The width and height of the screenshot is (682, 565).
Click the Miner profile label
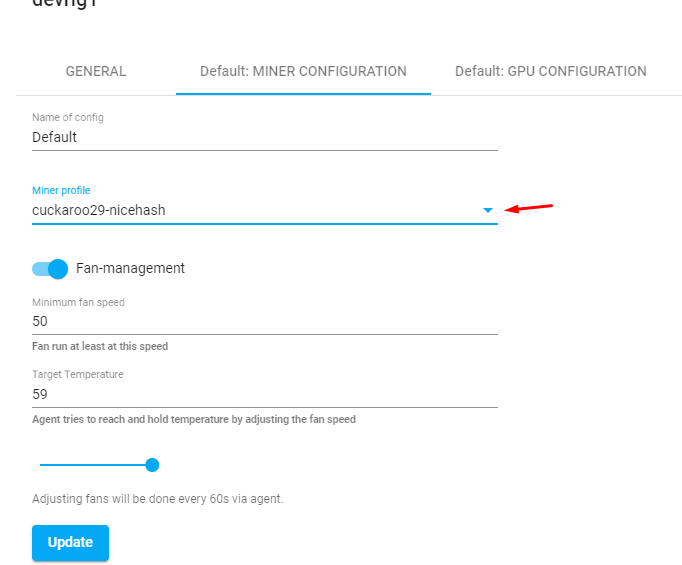pos(61,191)
